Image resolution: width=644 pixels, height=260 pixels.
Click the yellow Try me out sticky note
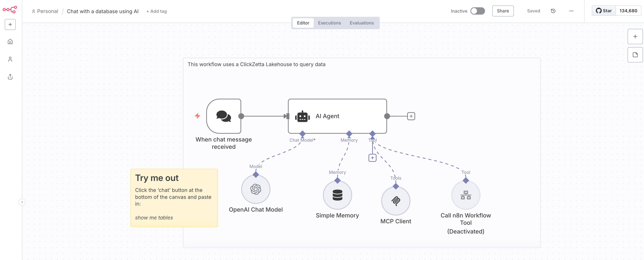coord(174,198)
